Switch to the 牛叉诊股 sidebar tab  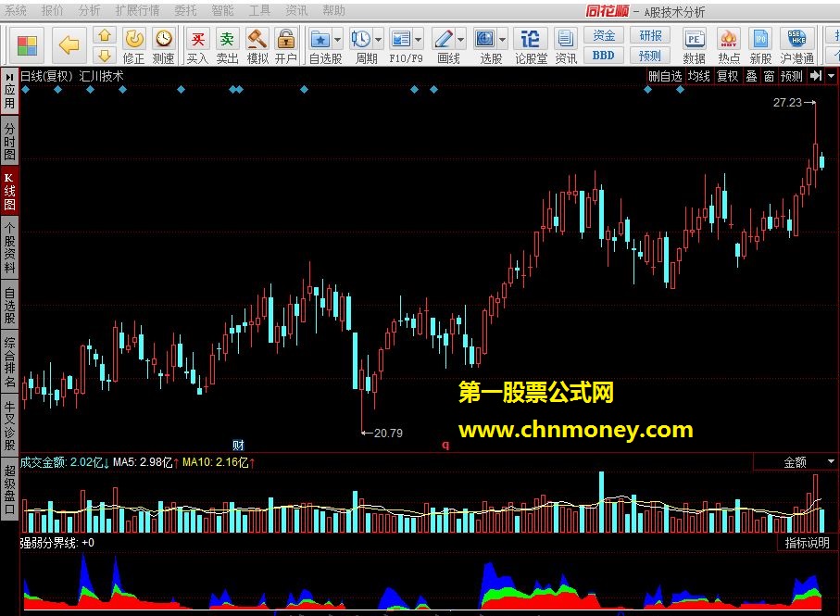click(x=9, y=425)
